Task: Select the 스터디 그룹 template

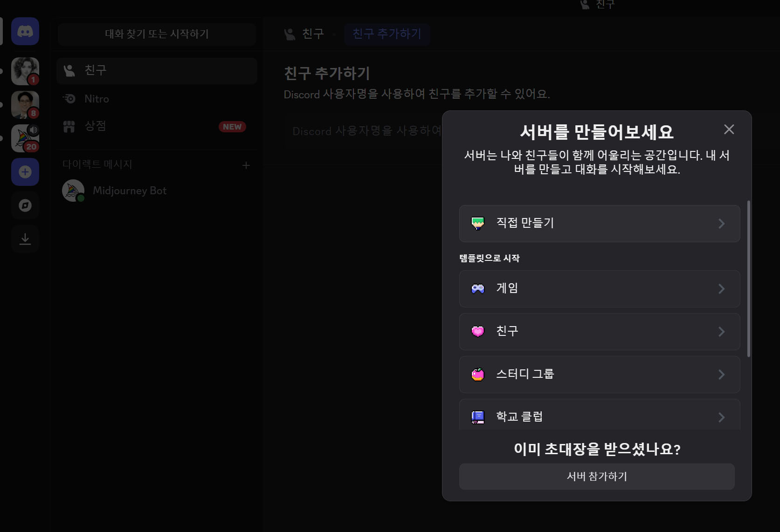Action: pos(600,375)
